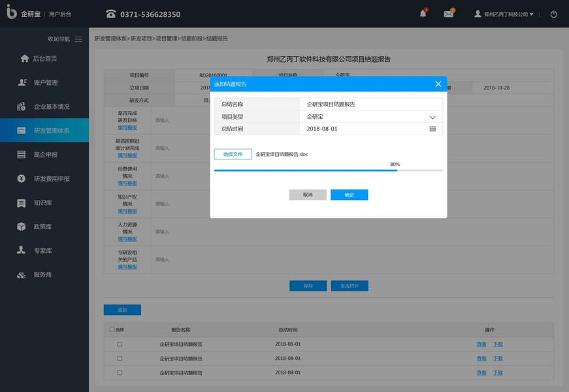Click the 企业基本情况 sidebar icon

point(22,106)
